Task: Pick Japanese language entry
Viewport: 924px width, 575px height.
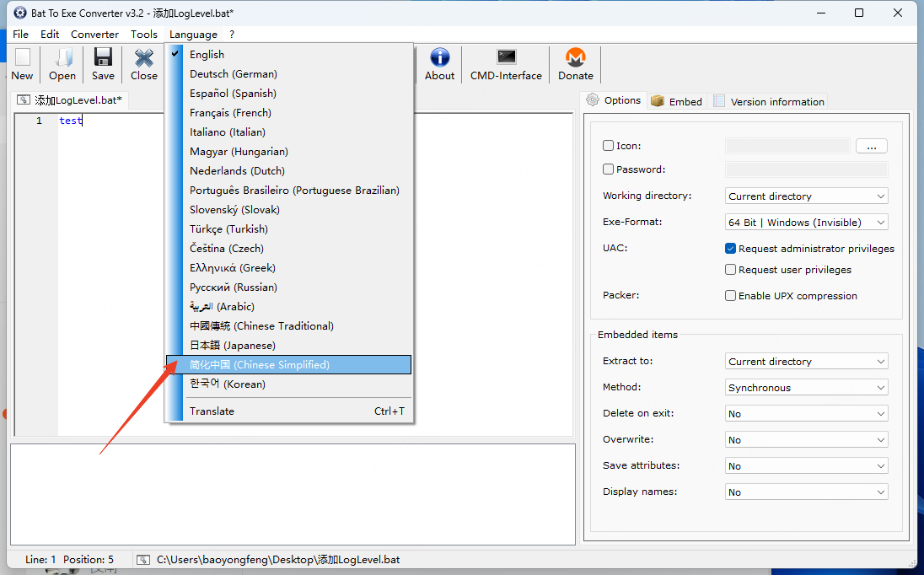Action: point(288,346)
